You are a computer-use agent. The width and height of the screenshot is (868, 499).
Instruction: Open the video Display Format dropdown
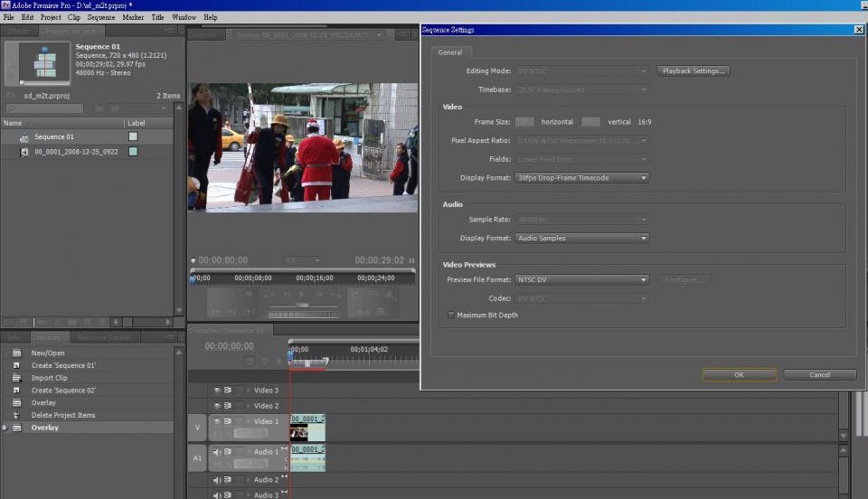pos(581,178)
